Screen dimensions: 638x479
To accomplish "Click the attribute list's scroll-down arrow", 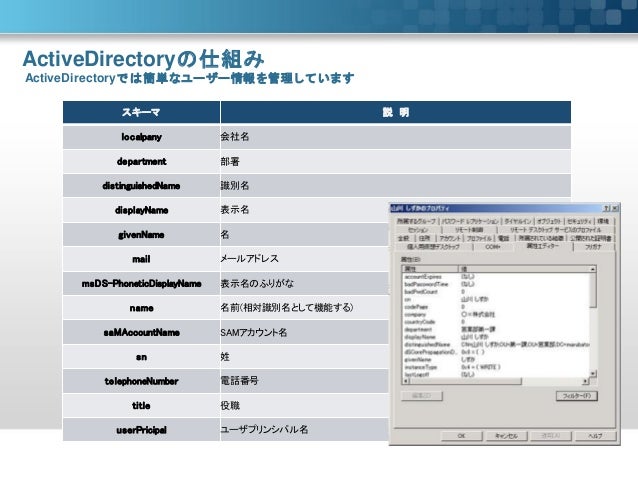I will (593, 373).
